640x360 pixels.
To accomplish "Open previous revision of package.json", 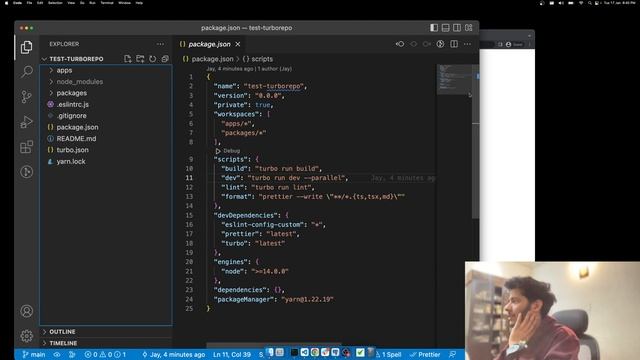I will point(400,44).
